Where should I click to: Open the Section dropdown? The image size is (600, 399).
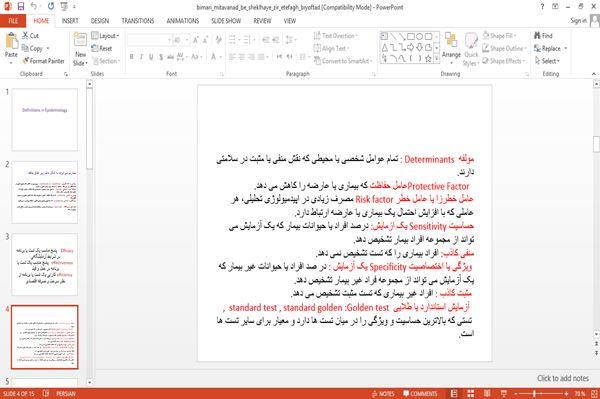coord(106,61)
